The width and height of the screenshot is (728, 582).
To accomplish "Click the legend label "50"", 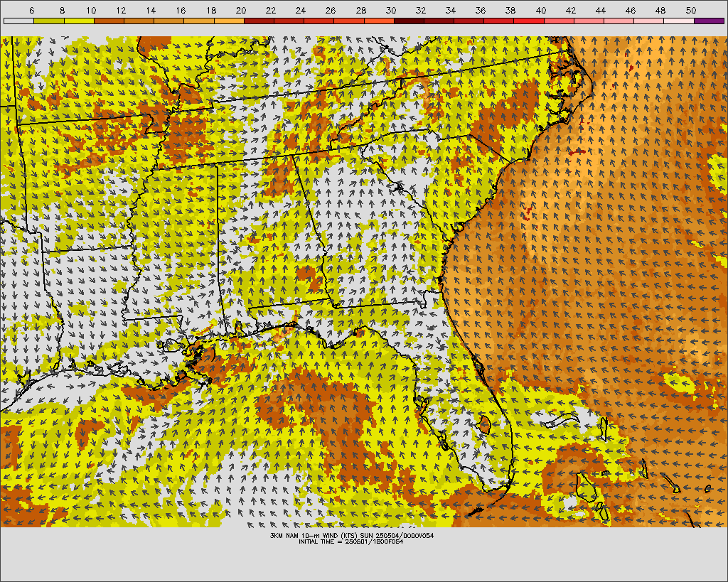I will coord(691,10).
